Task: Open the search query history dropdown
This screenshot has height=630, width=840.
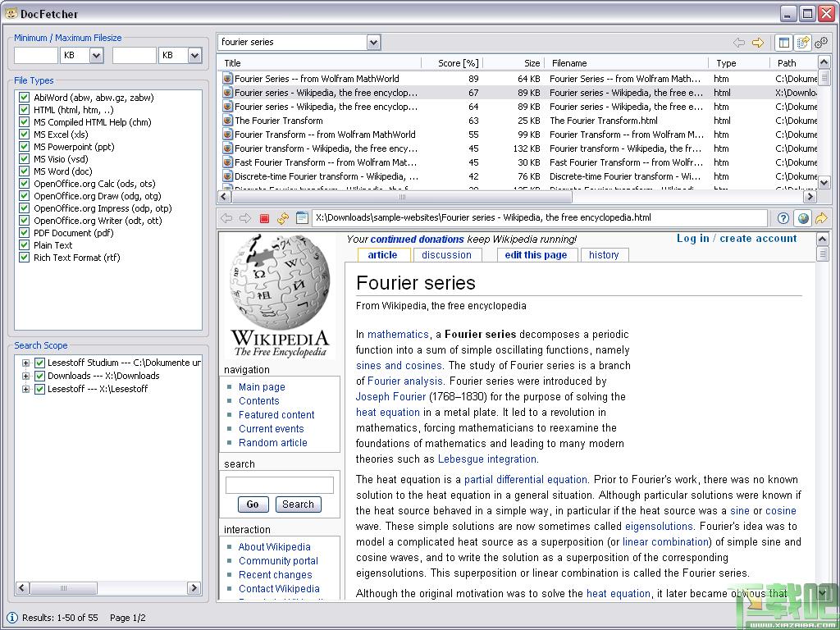Action: pos(374,43)
